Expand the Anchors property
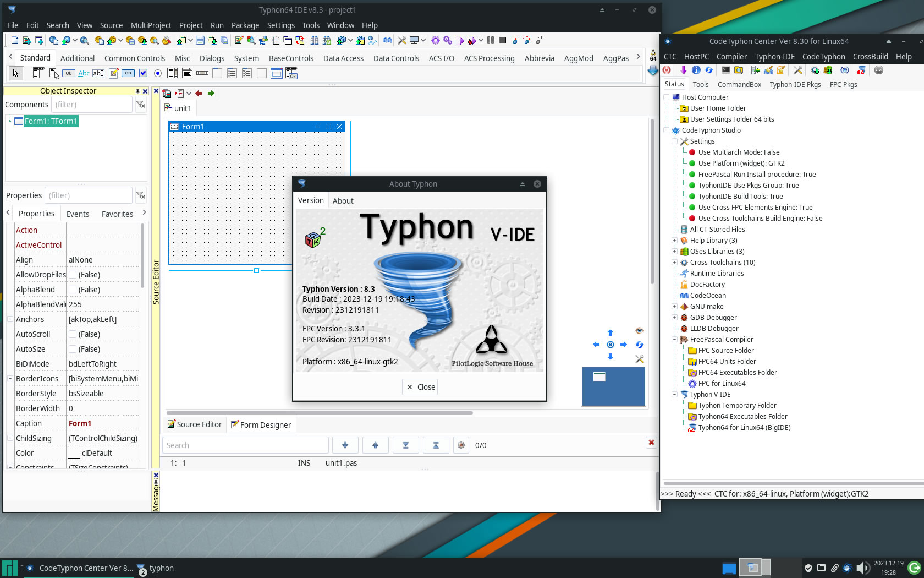 [10, 319]
